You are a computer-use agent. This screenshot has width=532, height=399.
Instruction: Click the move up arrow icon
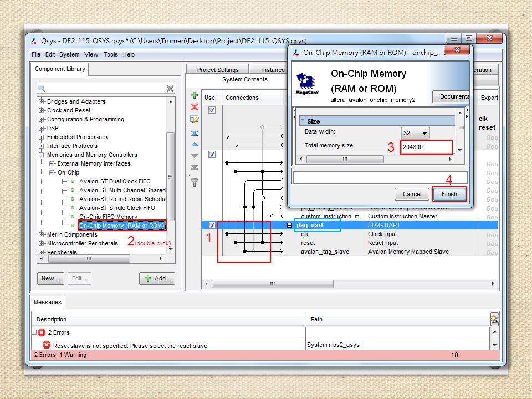pos(195,145)
